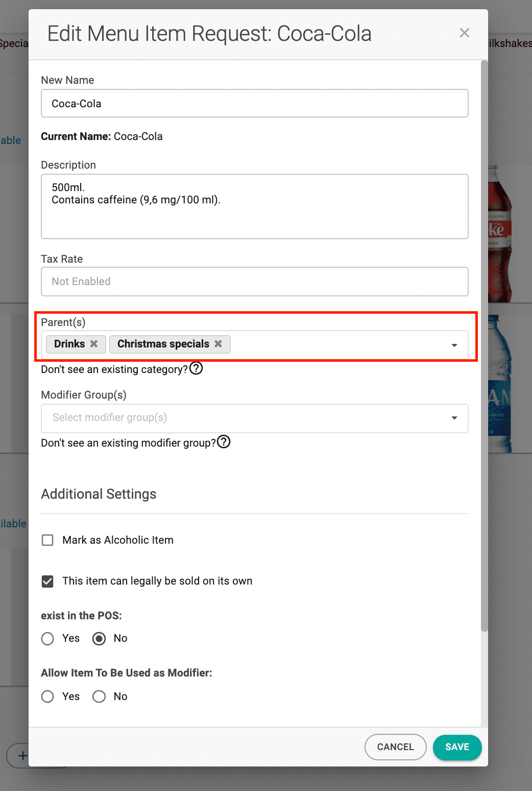Open help for missing existing category
This screenshot has height=791, width=532.
coord(196,368)
